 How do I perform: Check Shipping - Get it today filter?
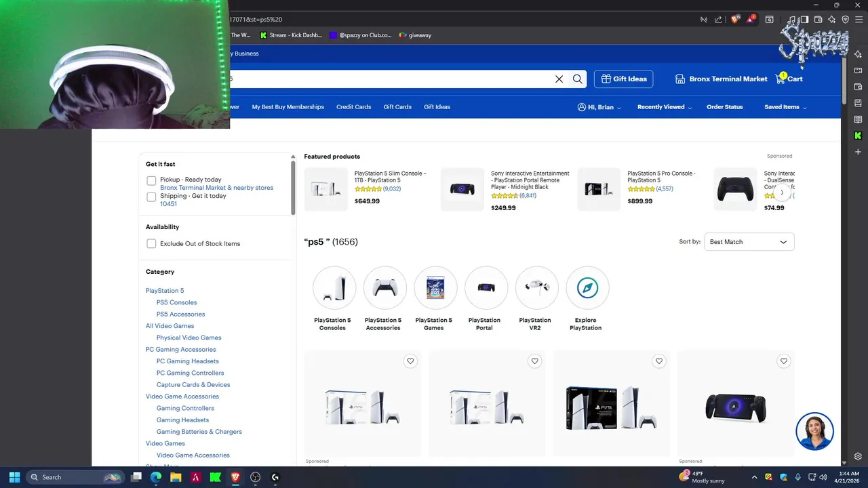(151, 197)
